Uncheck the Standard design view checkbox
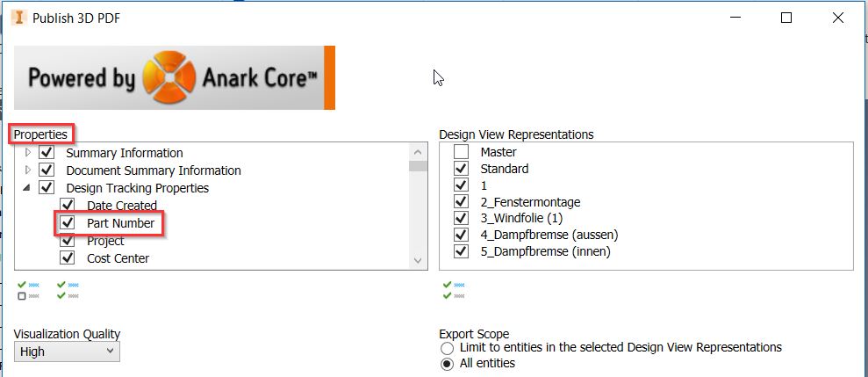 (461, 168)
